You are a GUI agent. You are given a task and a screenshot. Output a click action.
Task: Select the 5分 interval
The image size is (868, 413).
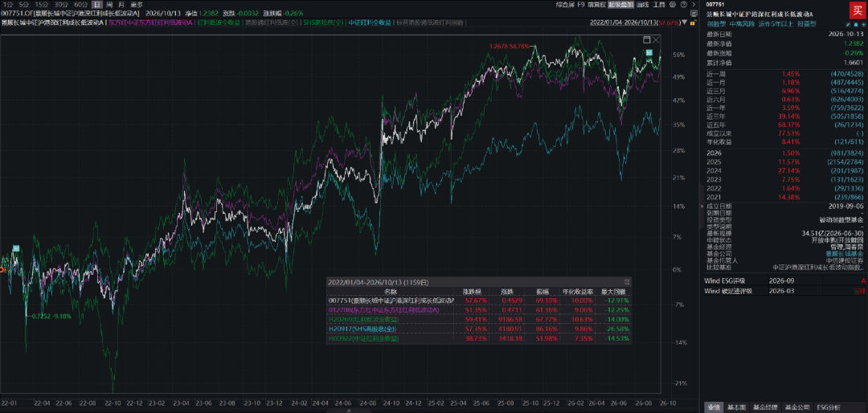pos(23,5)
